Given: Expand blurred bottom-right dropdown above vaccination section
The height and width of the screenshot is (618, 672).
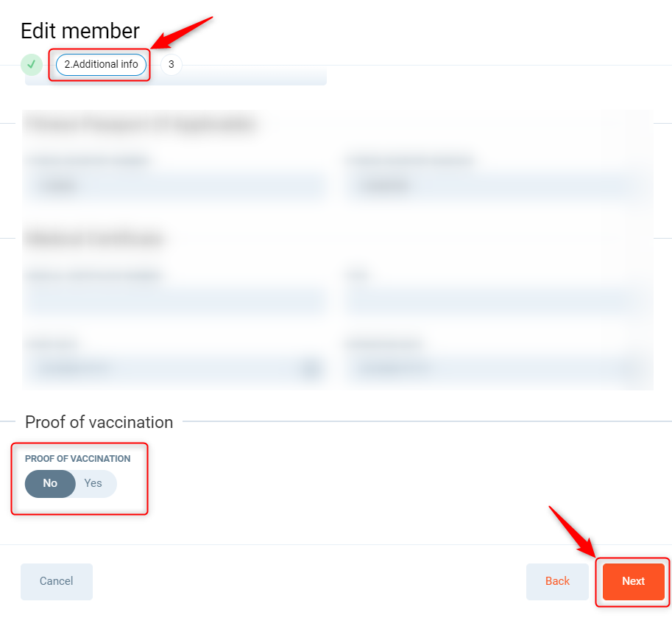Looking at the screenshot, I should coord(498,368).
